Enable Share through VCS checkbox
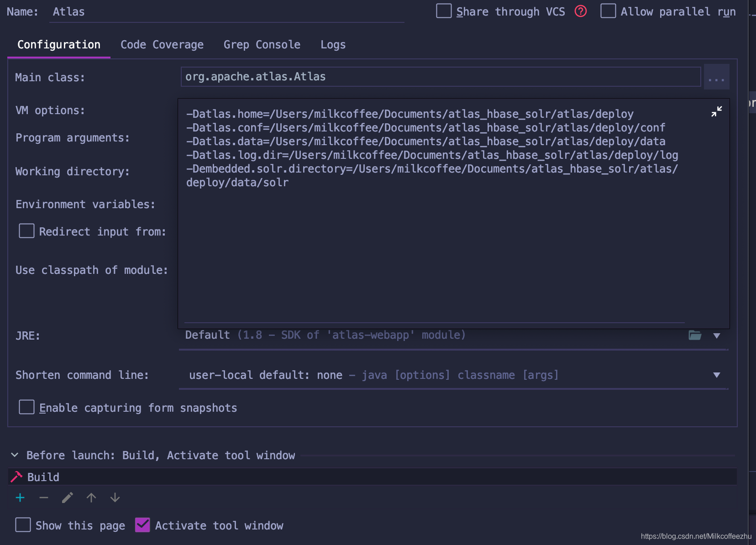 pyautogui.click(x=444, y=11)
